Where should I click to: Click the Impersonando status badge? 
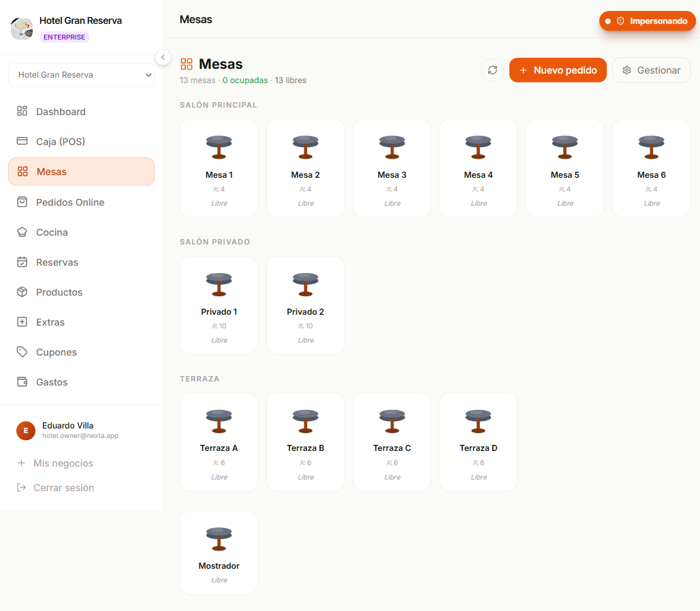(648, 21)
